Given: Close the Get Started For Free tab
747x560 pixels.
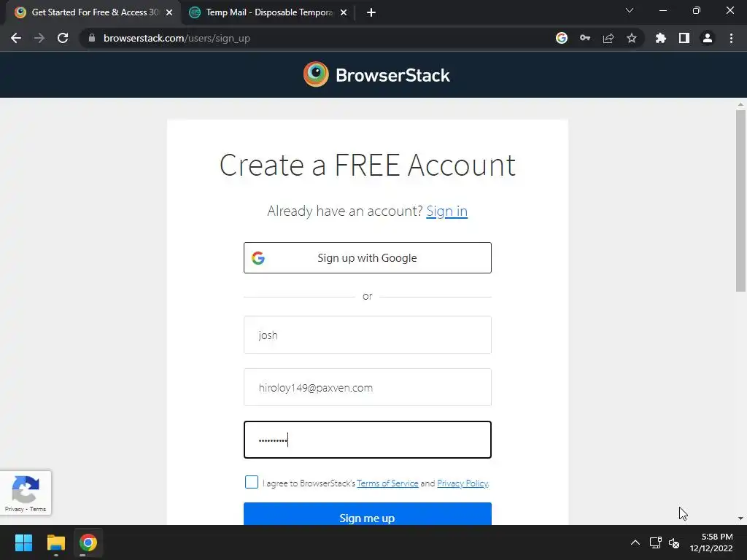Looking at the screenshot, I should pyautogui.click(x=169, y=12).
